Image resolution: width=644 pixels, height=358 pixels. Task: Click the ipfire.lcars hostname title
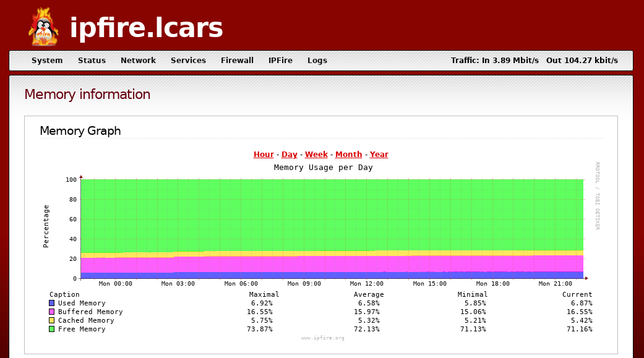[146, 28]
